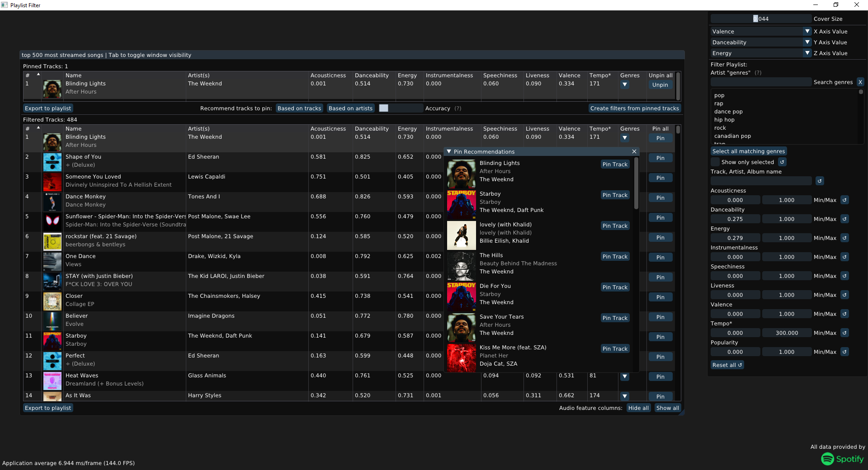Adjust the Cover Size slider
Screen dimensions: 868x470
click(761, 19)
